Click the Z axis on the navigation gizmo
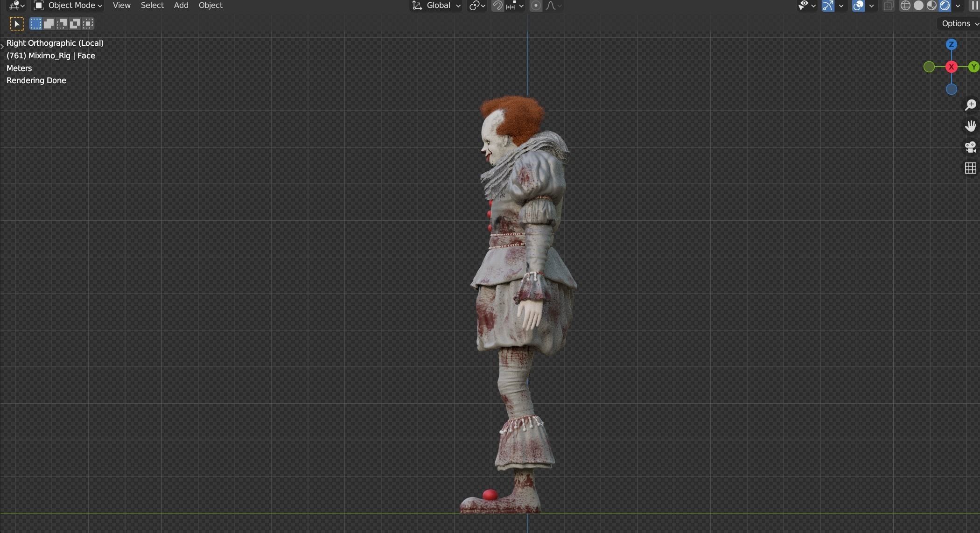Screen dimensions: 980x533 pos(951,44)
